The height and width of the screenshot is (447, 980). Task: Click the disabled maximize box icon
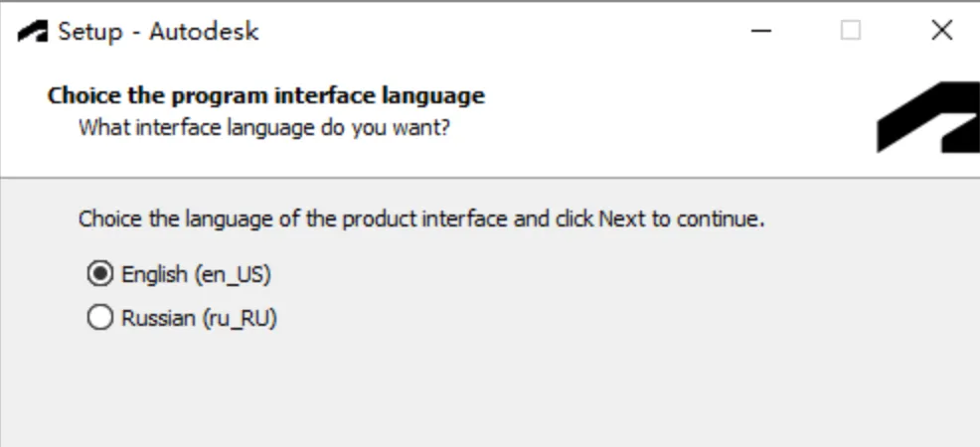851,31
